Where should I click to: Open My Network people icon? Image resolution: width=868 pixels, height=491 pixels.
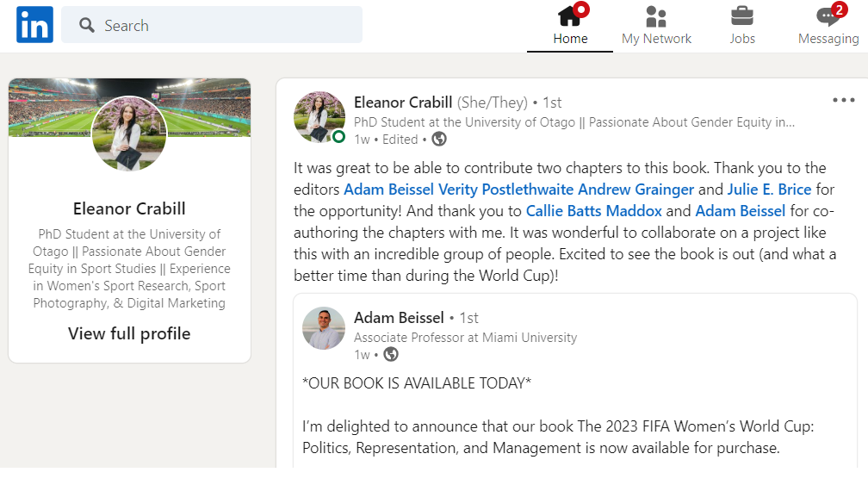656,16
